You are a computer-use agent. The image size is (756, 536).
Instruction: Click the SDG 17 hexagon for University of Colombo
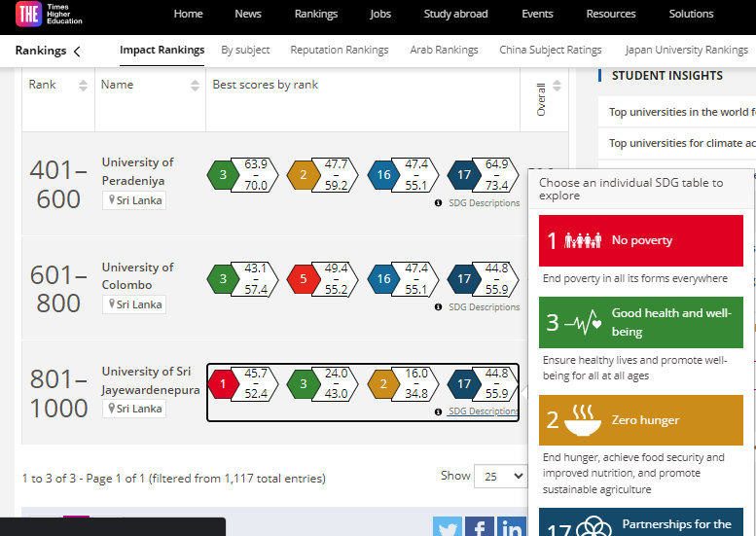[464, 278]
